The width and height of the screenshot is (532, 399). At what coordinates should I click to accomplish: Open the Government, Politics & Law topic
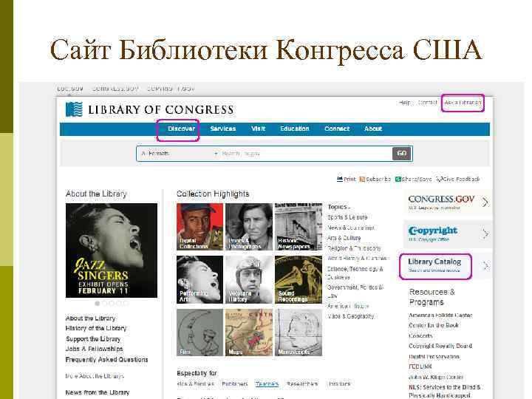[355, 291]
